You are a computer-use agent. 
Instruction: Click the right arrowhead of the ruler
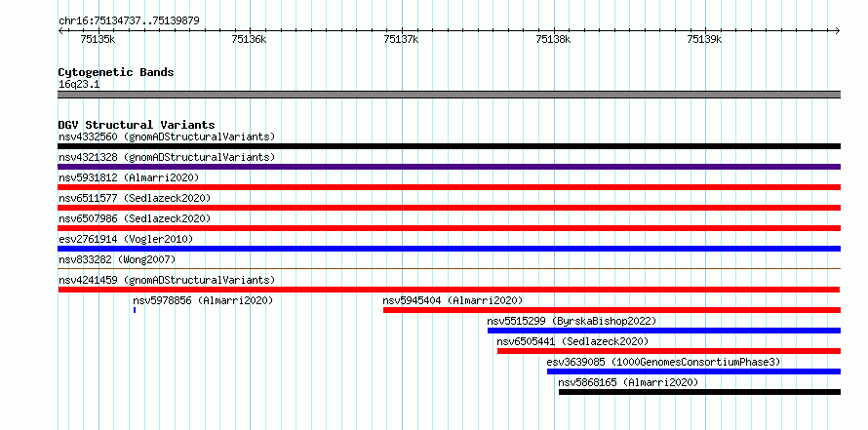[x=838, y=30]
